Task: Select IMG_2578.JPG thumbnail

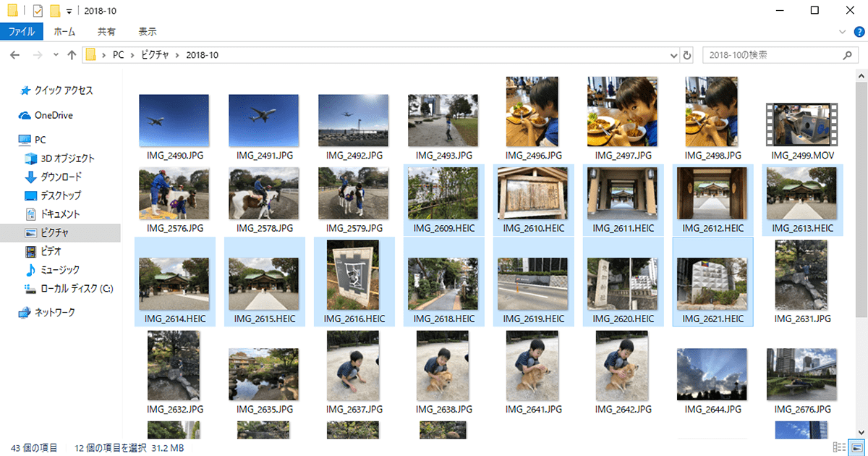Action: tap(263, 194)
